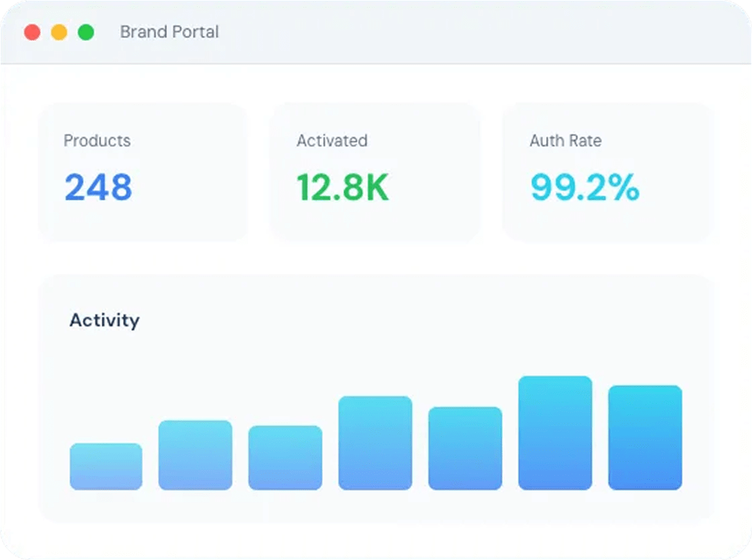This screenshot has height=560, width=752.
Task: Click the green maximize window button
Action: point(86,32)
